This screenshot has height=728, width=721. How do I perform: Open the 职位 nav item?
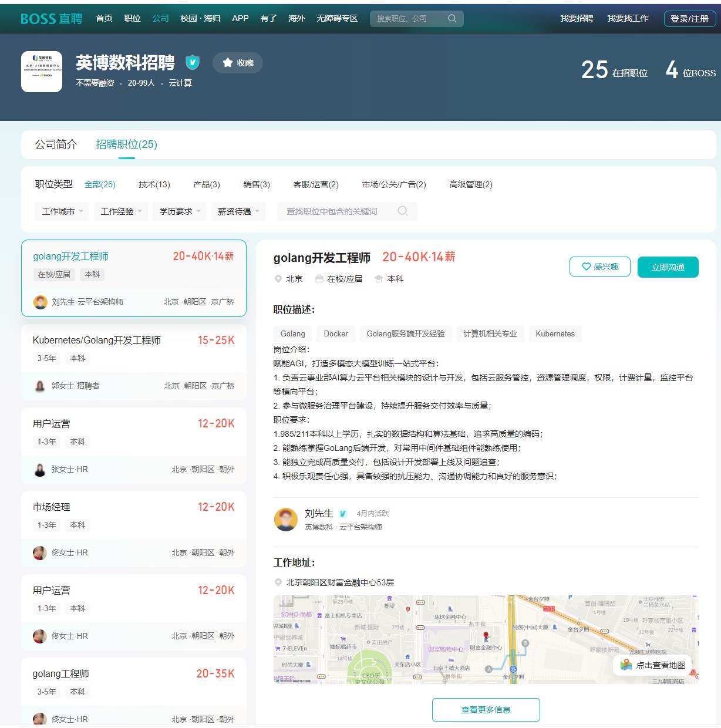point(132,19)
